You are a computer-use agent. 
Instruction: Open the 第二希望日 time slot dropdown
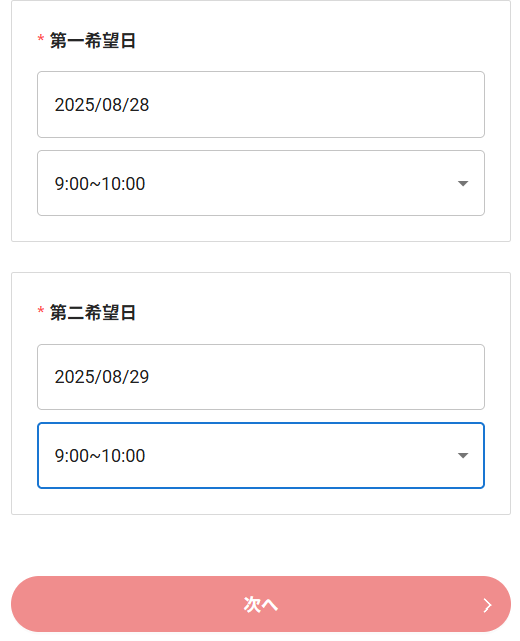(261, 455)
